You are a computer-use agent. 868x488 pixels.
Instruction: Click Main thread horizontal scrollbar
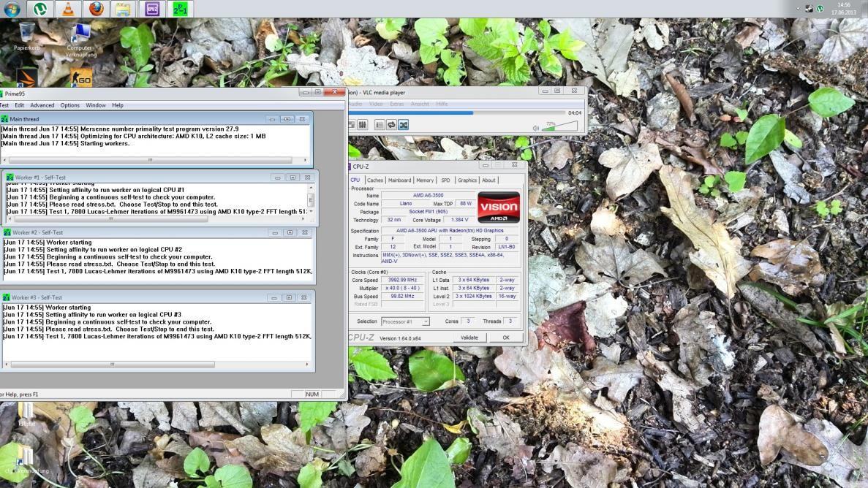click(x=154, y=160)
